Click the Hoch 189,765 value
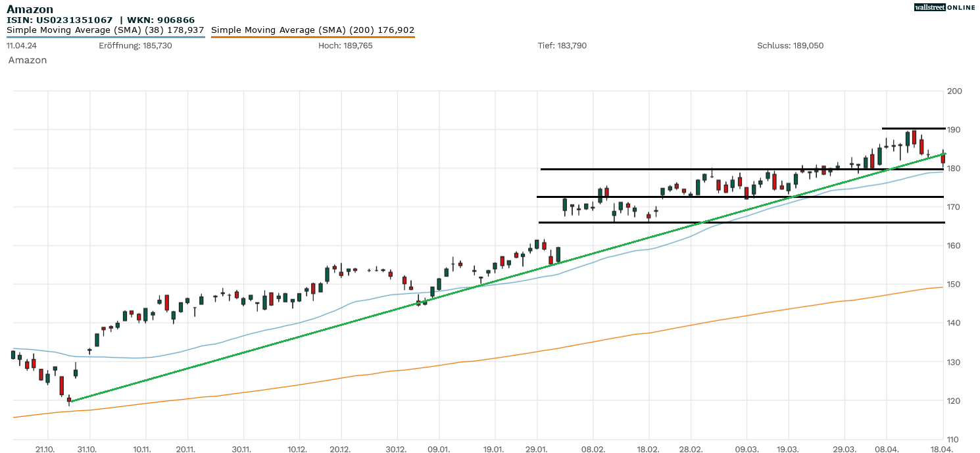The image size is (980, 453). click(345, 46)
